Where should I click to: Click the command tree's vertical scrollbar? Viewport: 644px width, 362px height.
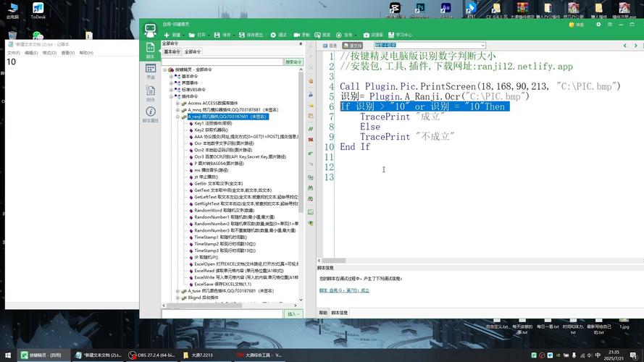(x=301, y=143)
